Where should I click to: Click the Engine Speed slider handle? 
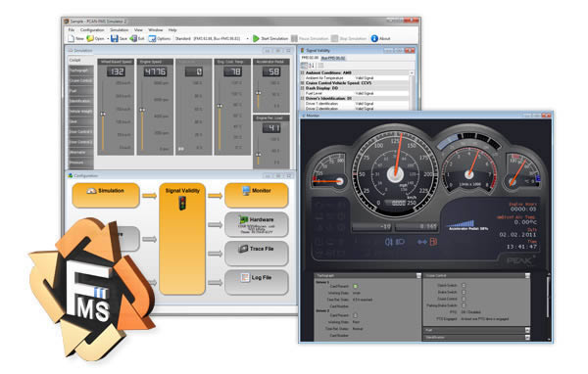coord(142,110)
